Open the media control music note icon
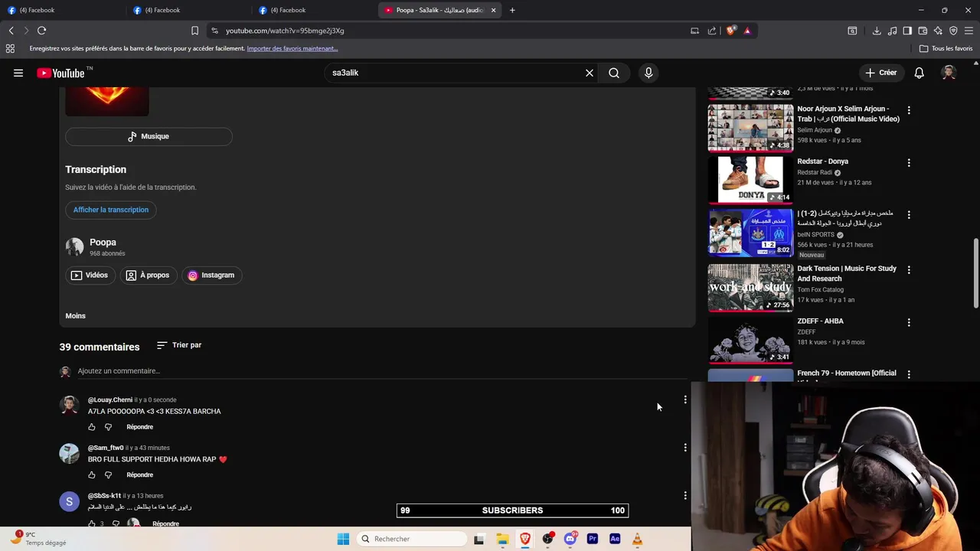This screenshot has width=980, height=551. (892, 31)
